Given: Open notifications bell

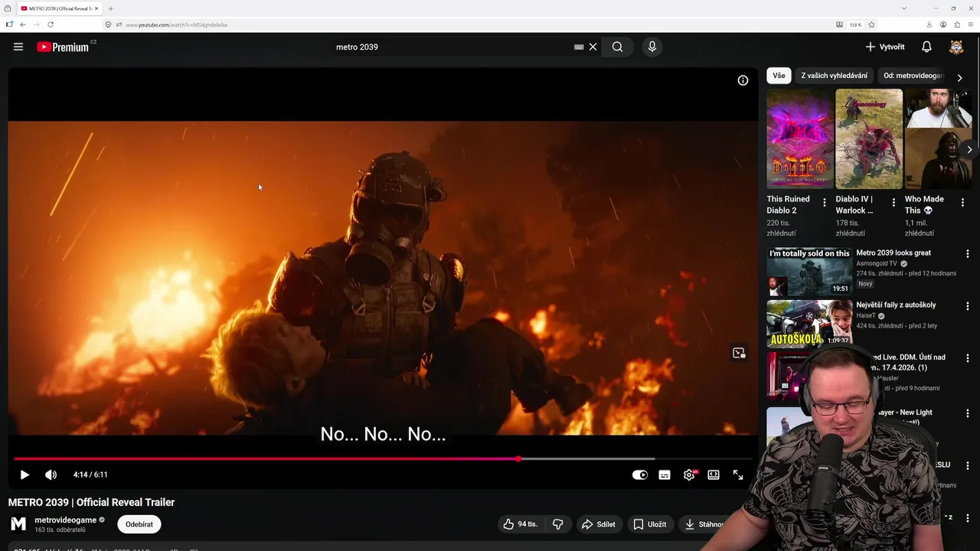Looking at the screenshot, I should click(x=926, y=47).
